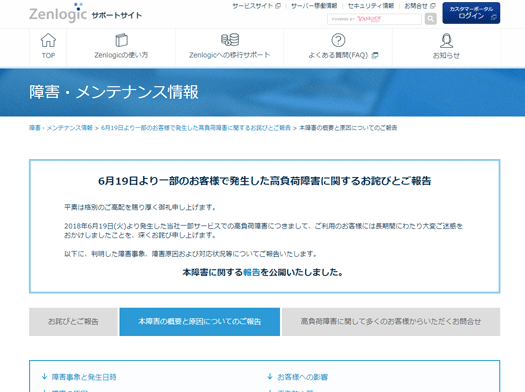The image size is (525, 392).
Task: Open the Zenlogicの使い方 book icon
Action: click(121, 41)
